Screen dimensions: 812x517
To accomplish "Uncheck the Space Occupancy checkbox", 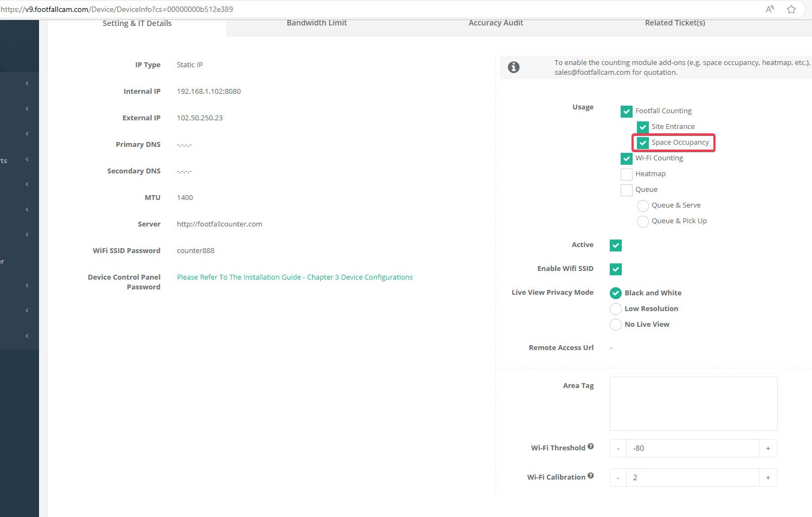I will (643, 143).
